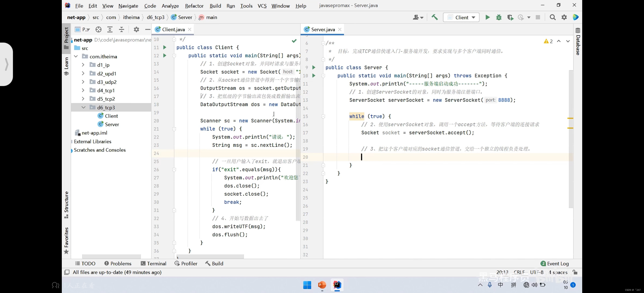Open the Event Log
The width and height of the screenshot is (644, 293).
pos(555,263)
